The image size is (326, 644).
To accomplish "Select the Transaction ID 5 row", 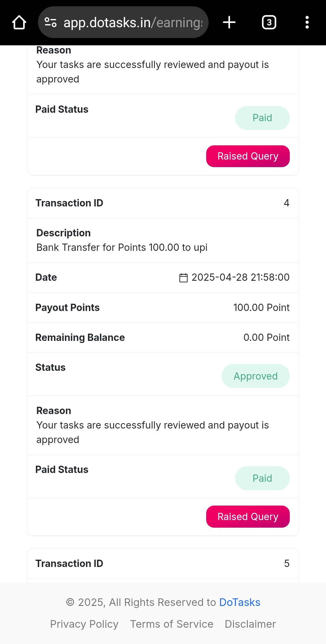I will click(x=163, y=564).
